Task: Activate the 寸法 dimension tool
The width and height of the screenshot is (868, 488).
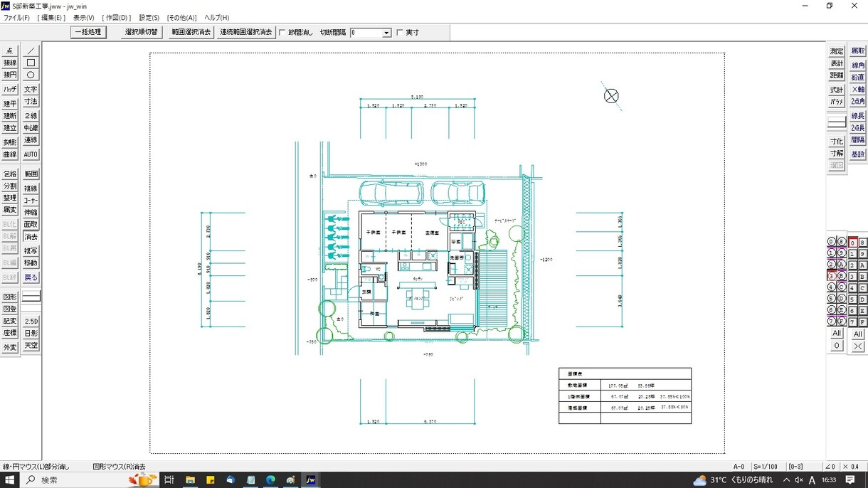Action: [x=31, y=102]
